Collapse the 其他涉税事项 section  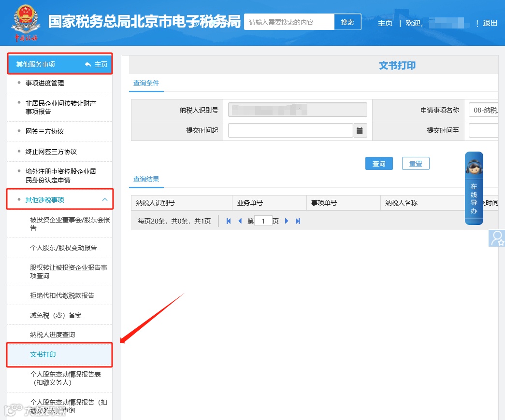coord(105,199)
